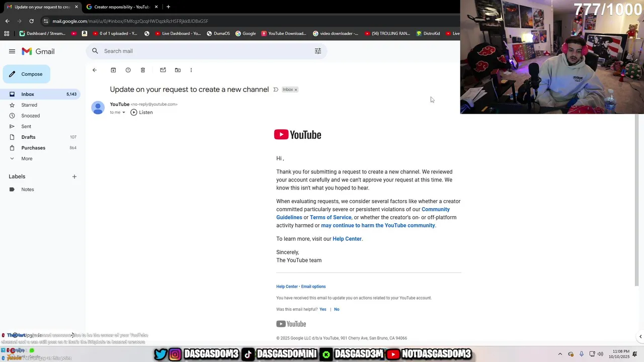Remove the Inbox label from email

(296, 89)
